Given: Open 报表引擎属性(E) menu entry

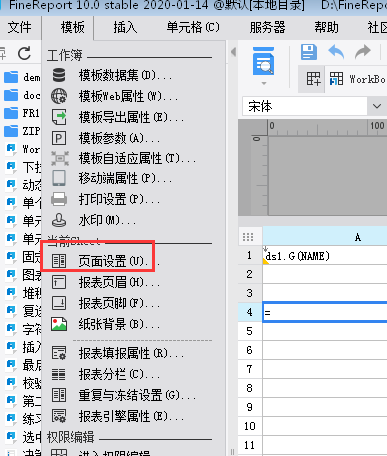Looking at the screenshot, I should (x=131, y=416).
